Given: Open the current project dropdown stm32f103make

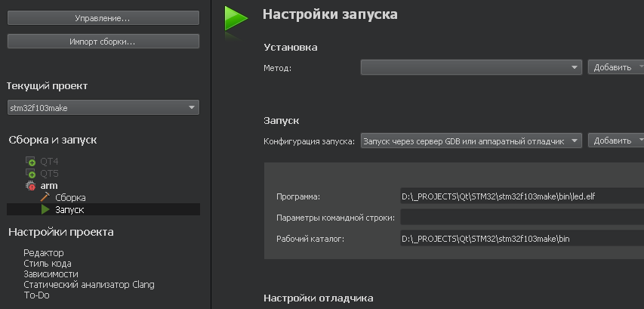Looking at the screenshot, I should pyautogui.click(x=103, y=108).
